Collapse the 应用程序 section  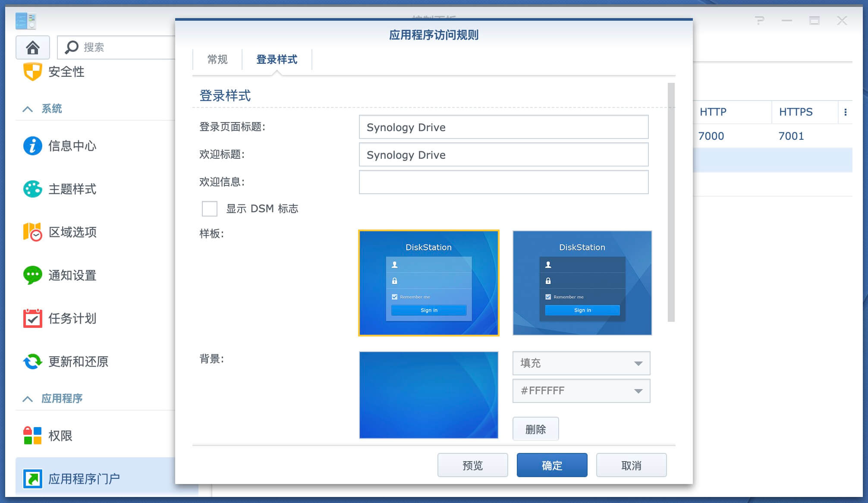pyautogui.click(x=28, y=399)
